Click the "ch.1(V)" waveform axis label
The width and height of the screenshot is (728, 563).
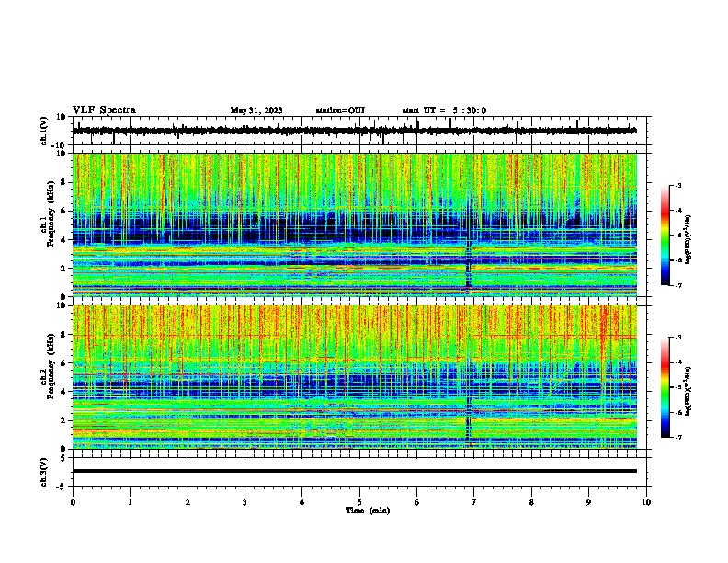tap(44, 131)
